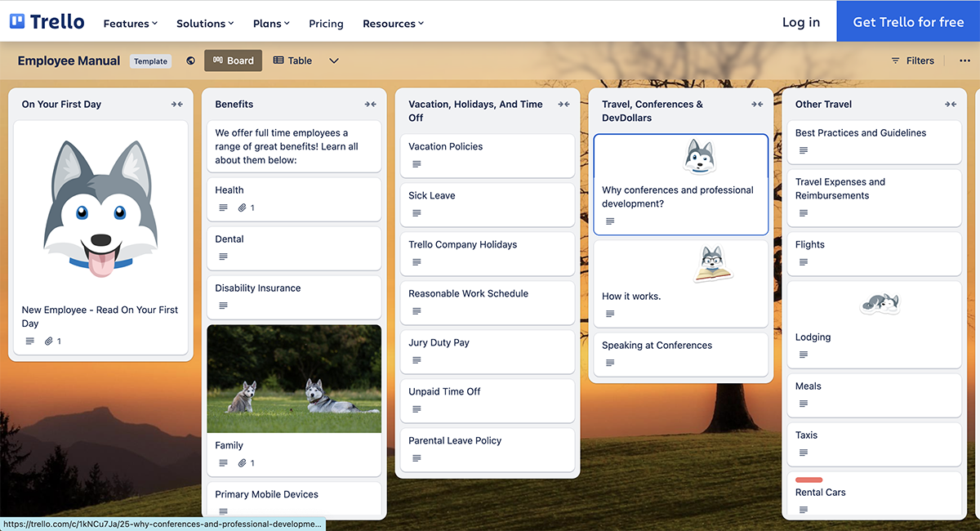
Task: Collapse the Other Travel list
Action: (x=951, y=104)
